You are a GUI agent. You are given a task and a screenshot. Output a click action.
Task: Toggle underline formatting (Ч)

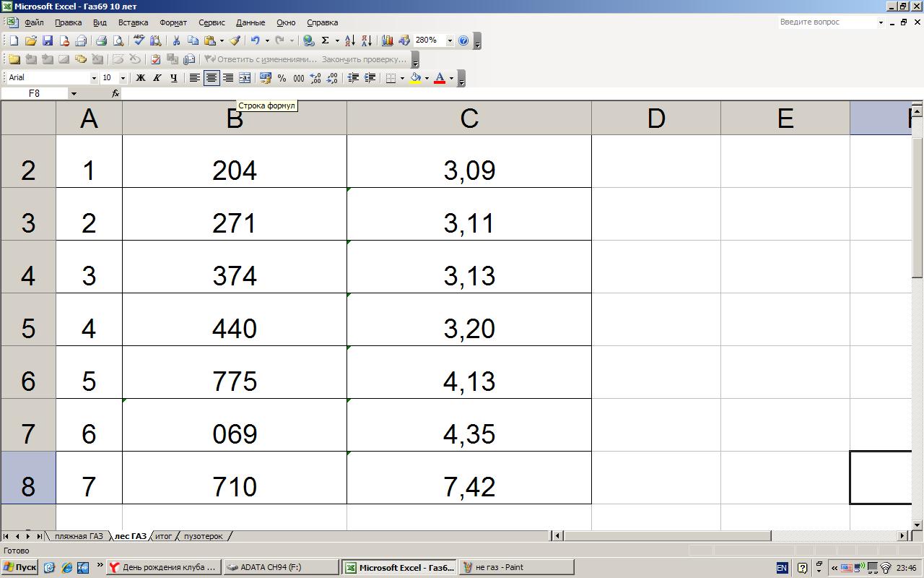coord(174,78)
